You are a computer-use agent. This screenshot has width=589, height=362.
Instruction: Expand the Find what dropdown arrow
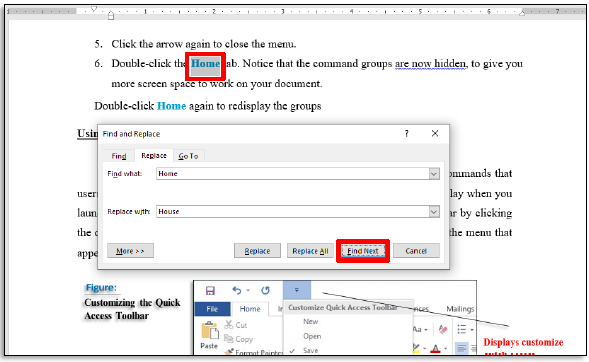[x=434, y=173]
